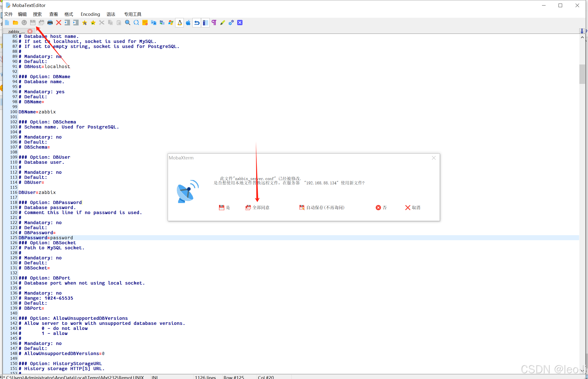588x379 pixels.
Task: Open the 文件 menu
Action: tap(8, 14)
